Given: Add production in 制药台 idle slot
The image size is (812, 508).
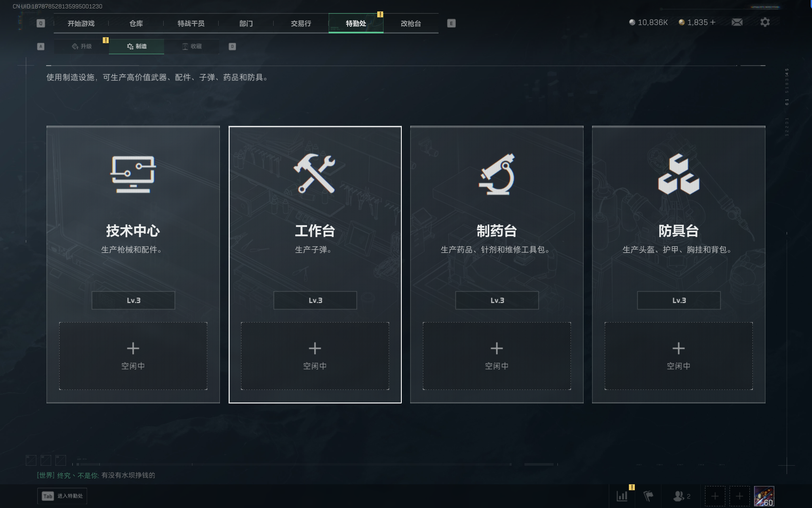Looking at the screenshot, I should click(x=497, y=356).
